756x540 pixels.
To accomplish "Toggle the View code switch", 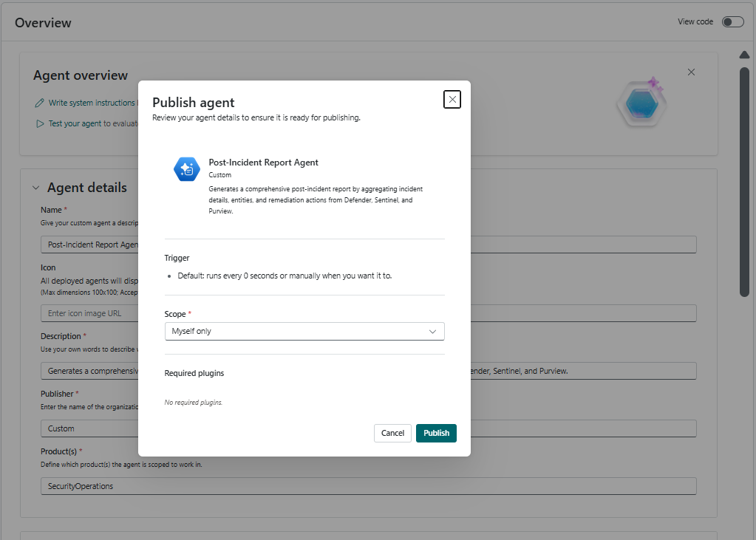I will coord(732,21).
